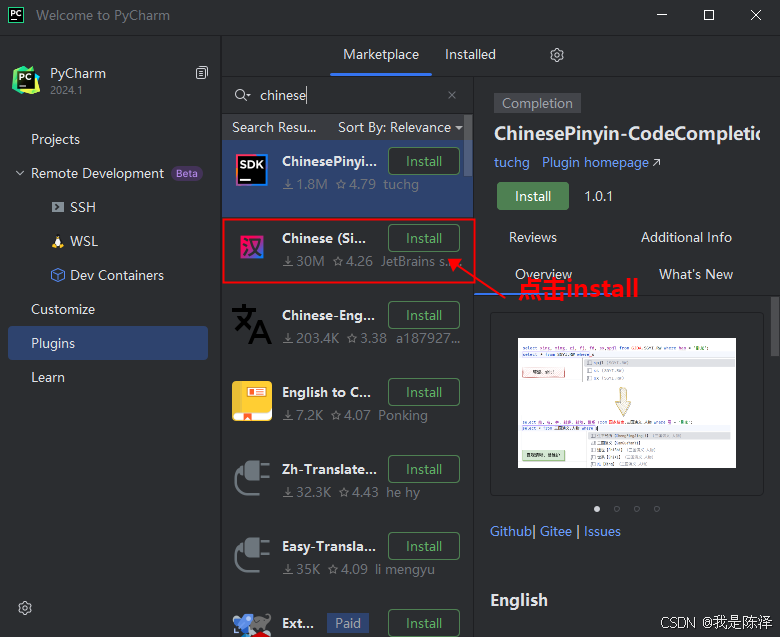
Task: Click the Completion tag label
Action: tap(537, 103)
